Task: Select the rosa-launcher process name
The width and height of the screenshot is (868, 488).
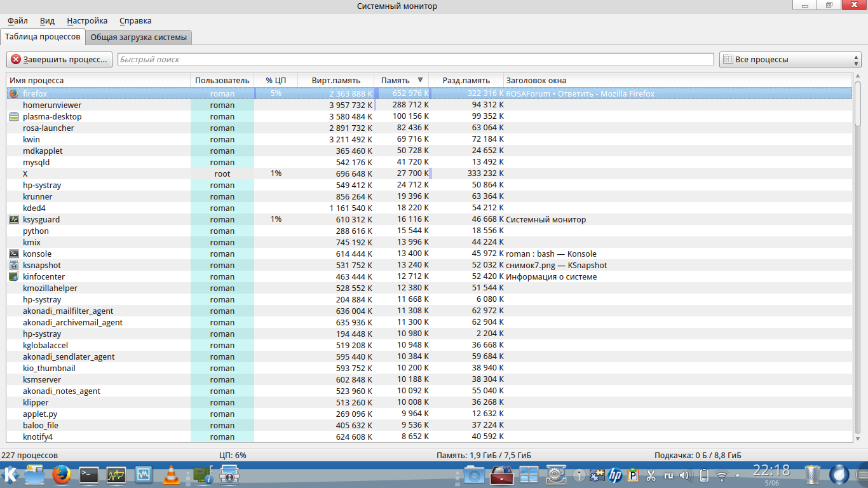Action: (48, 128)
